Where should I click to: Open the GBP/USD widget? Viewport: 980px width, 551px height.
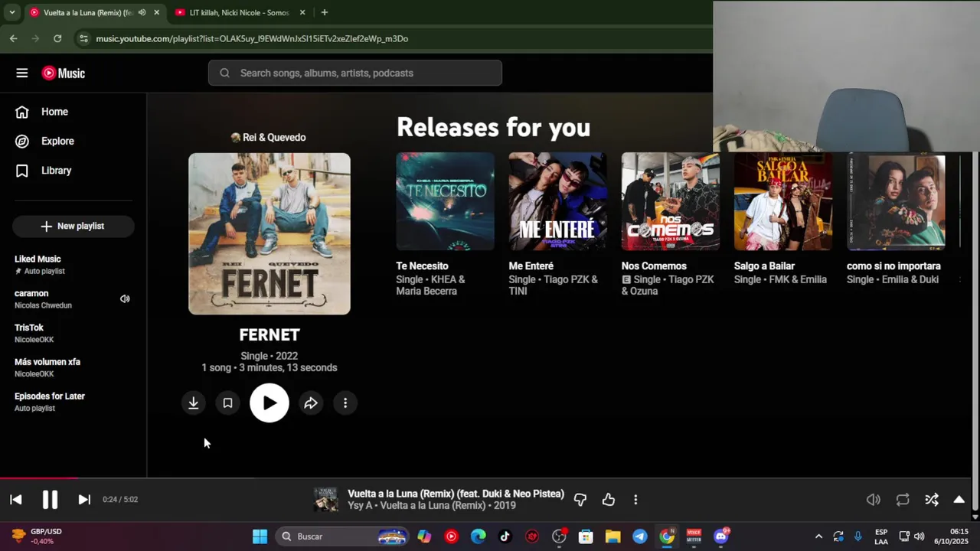(37, 536)
